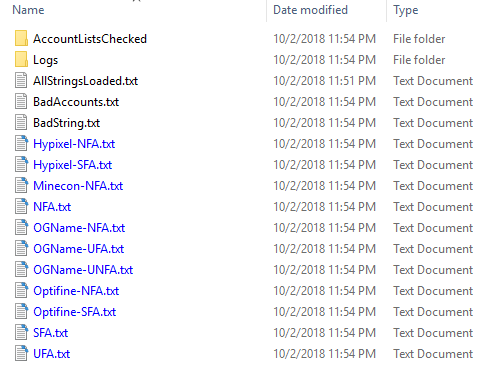Select the OGName-NFA.txt file name
The width and height of the screenshot is (501, 371).
point(79,228)
